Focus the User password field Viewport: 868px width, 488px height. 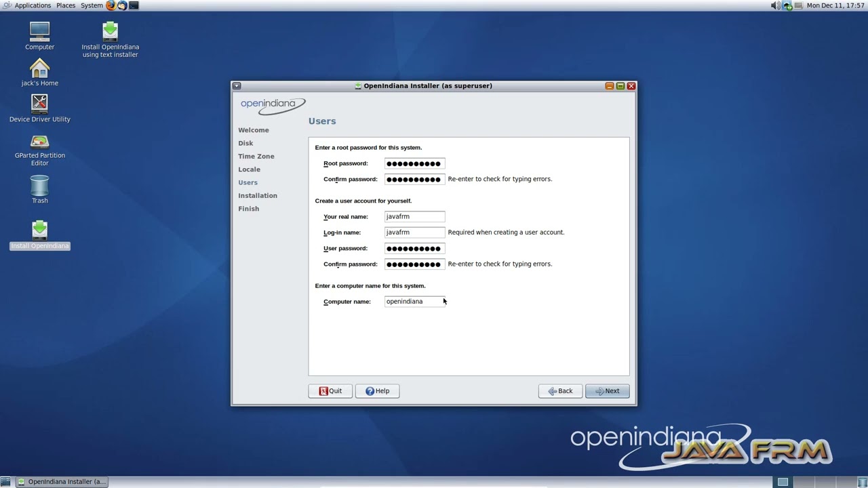pyautogui.click(x=414, y=249)
